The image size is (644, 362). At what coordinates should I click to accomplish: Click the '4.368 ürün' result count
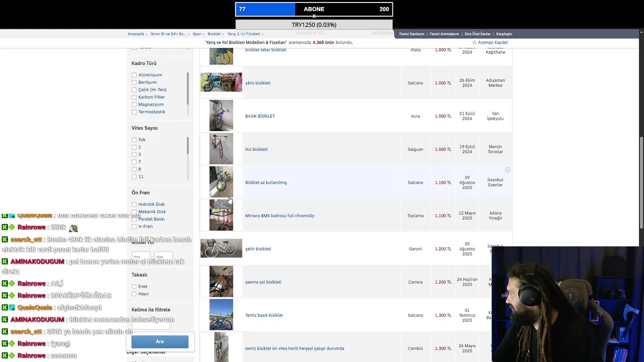[323, 42]
